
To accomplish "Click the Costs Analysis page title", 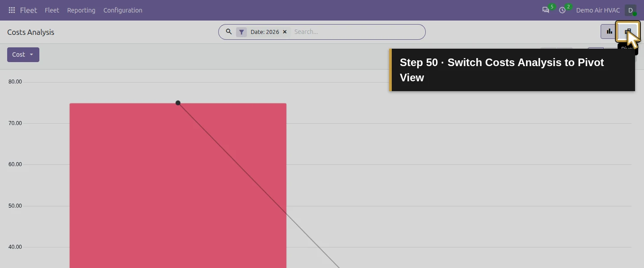I will click(31, 32).
